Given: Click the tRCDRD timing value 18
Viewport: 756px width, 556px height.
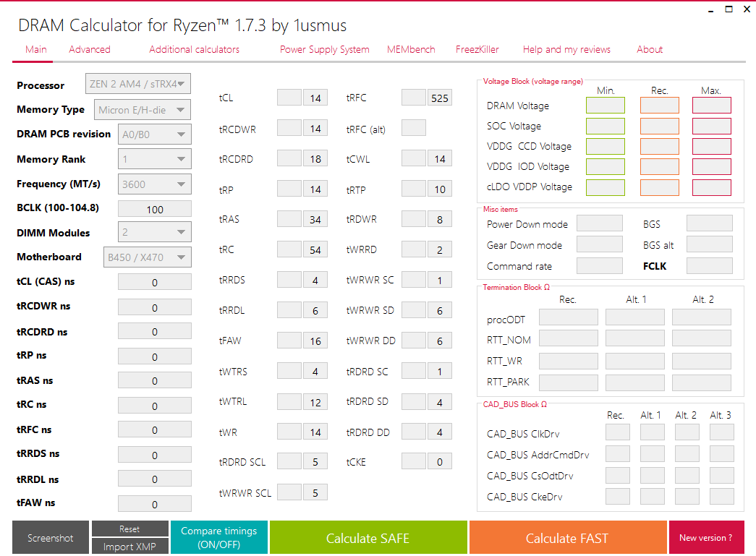Looking at the screenshot, I should pyautogui.click(x=315, y=158).
